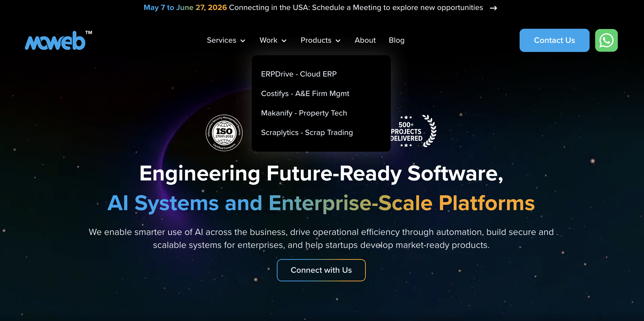Viewport: 644px width, 321px height.
Task: Select Costifys - A&E Firm Mgmt
Action: 305,94
